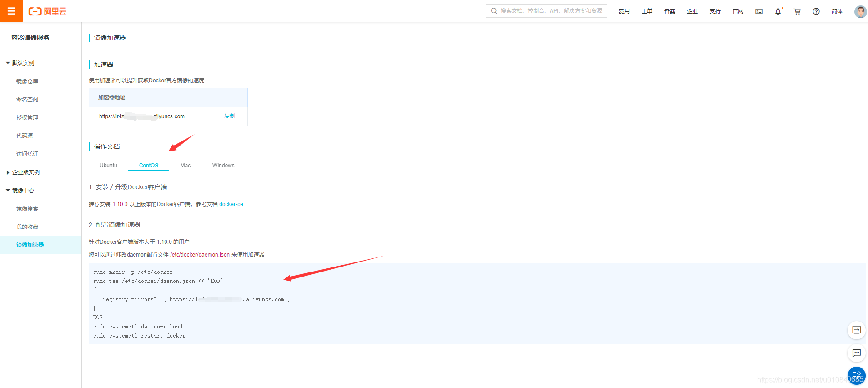Click the accelerator address URL text
This screenshot has height=388, width=868.
(142, 116)
